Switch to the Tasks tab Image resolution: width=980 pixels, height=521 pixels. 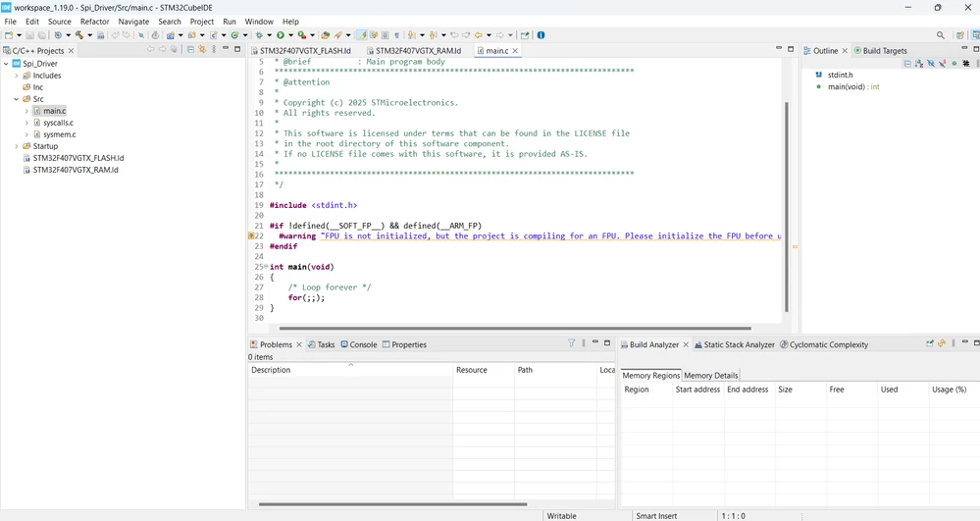click(321, 344)
